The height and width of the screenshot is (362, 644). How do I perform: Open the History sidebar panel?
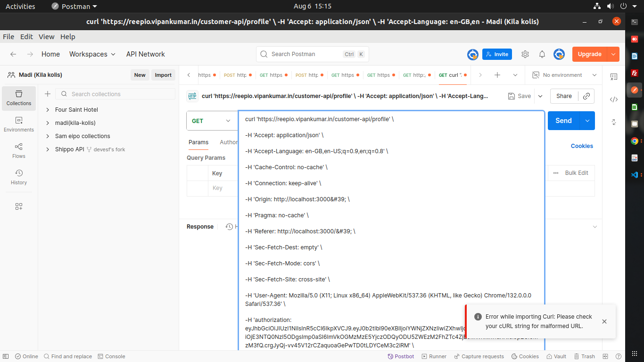pos(19,177)
